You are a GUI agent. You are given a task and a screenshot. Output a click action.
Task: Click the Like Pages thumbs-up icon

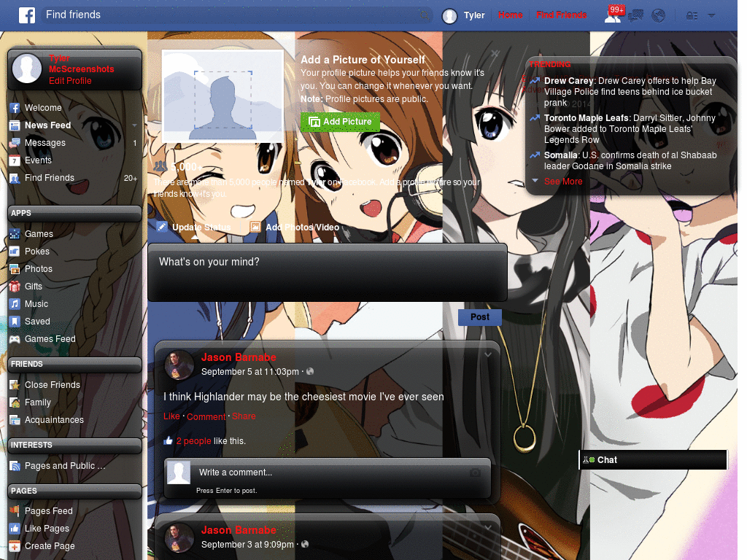(15, 529)
